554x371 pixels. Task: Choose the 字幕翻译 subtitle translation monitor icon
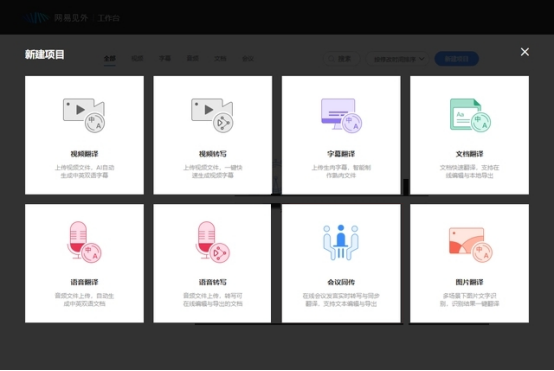pos(341,115)
